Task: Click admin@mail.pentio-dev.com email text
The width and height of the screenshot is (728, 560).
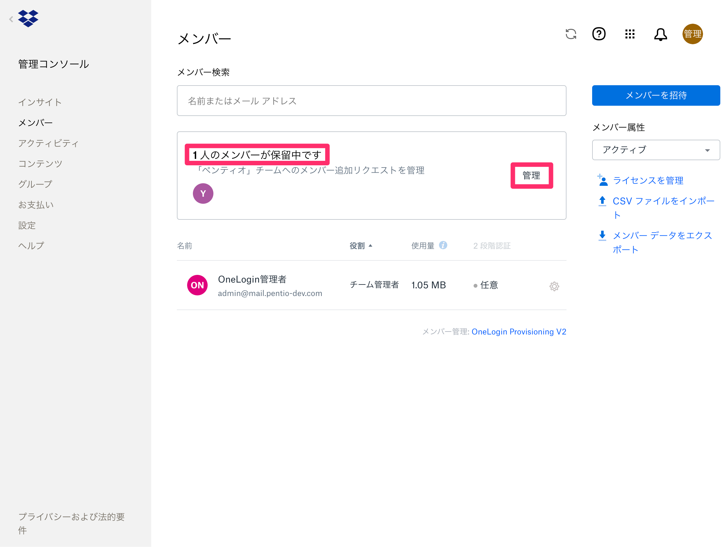Action: [270, 293]
